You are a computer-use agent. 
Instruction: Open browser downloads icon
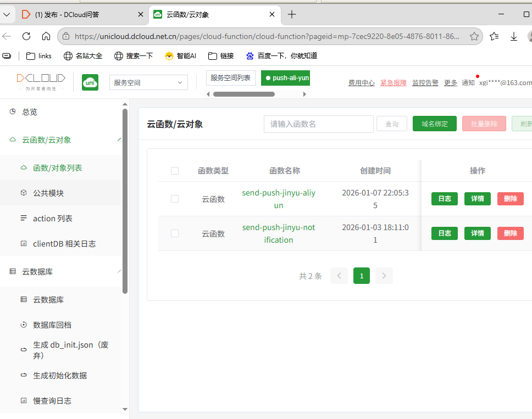pyautogui.click(x=514, y=36)
